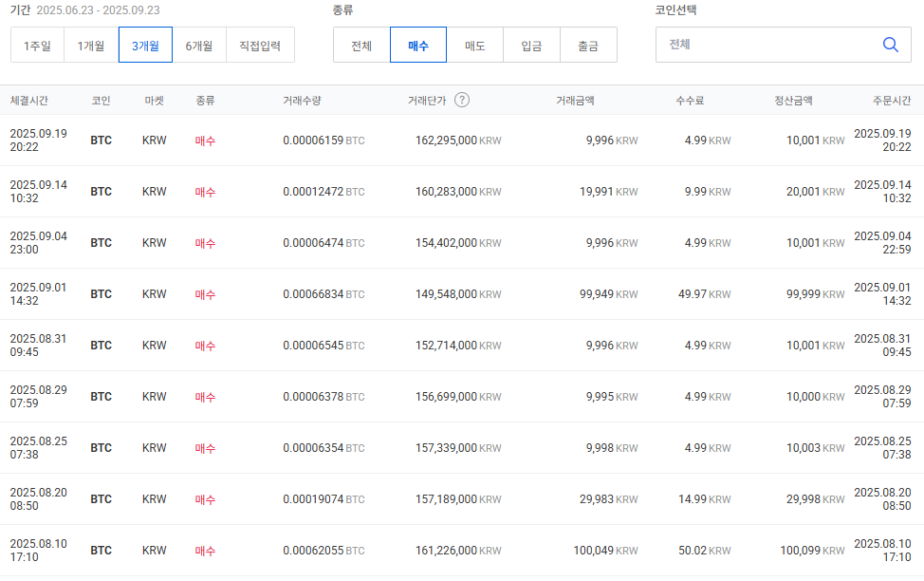The image size is (924, 581).
Task: Switch the filter to 매도 orders
Action: (474, 44)
